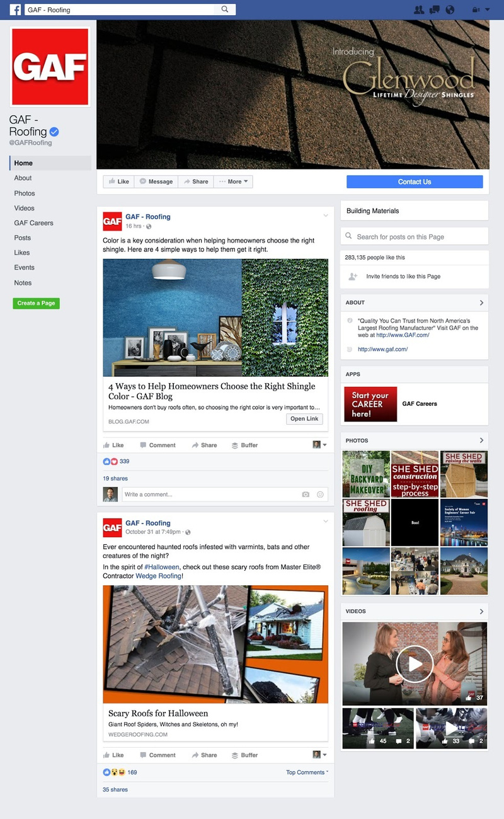Click the Building Materials category

coord(373,211)
